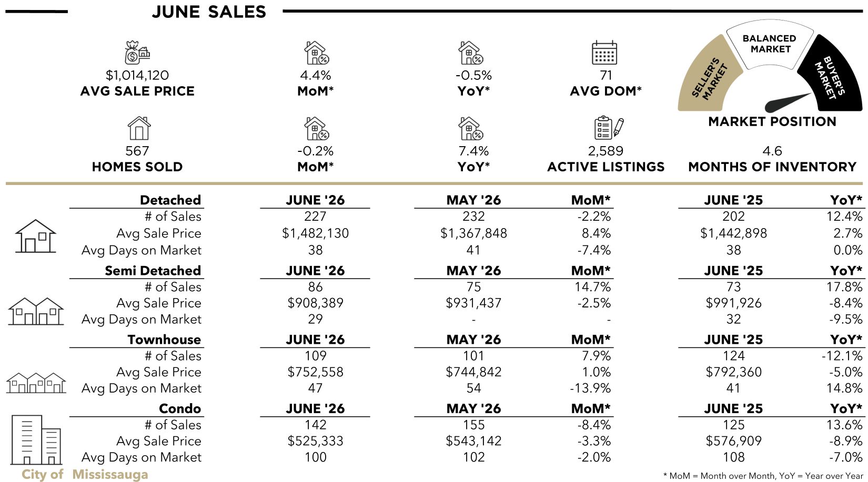The height and width of the screenshot is (482, 868).
Task: Click the JUNE SALES title
Action: click(x=209, y=12)
